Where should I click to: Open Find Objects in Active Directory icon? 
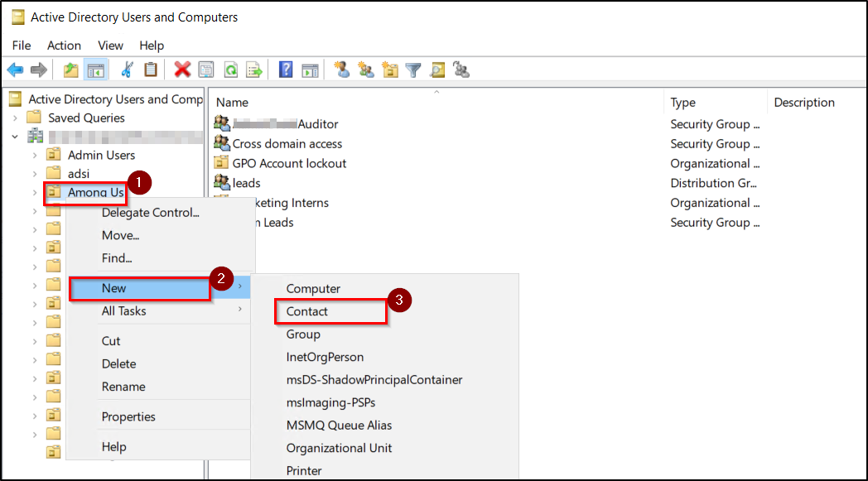coord(437,70)
